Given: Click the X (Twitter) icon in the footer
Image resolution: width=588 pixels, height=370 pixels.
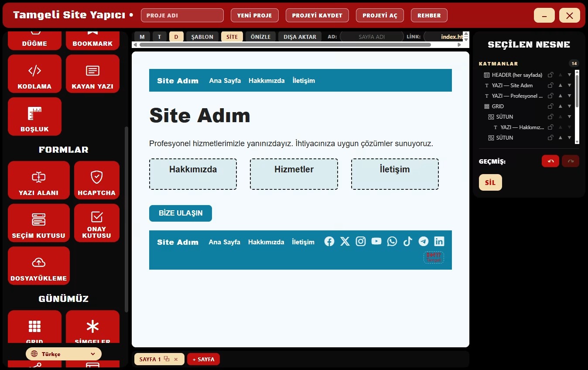Looking at the screenshot, I should 345,241.
